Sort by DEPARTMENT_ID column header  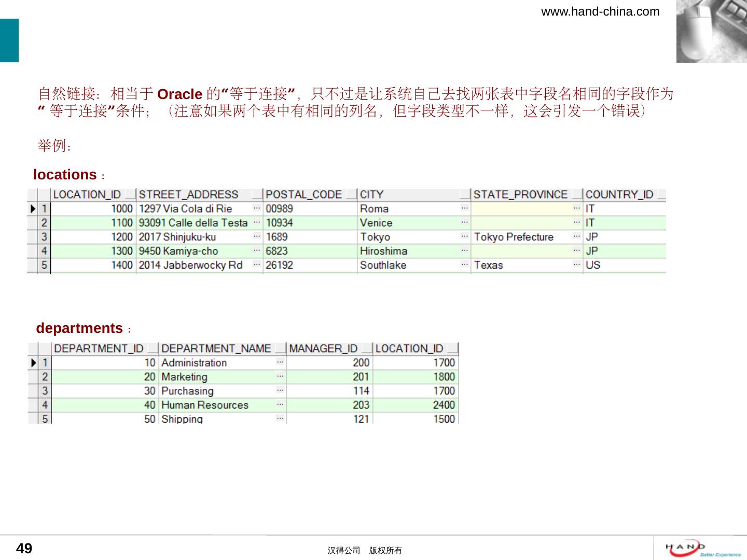pos(105,348)
